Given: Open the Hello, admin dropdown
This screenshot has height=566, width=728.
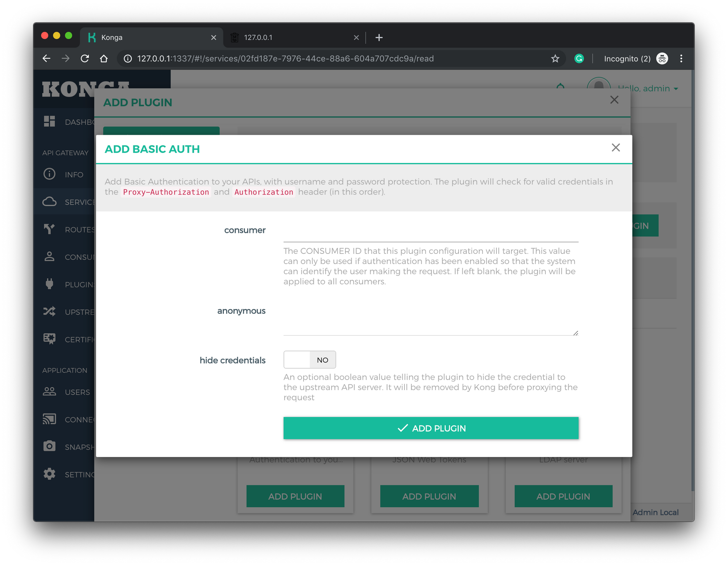Looking at the screenshot, I should (648, 89).
